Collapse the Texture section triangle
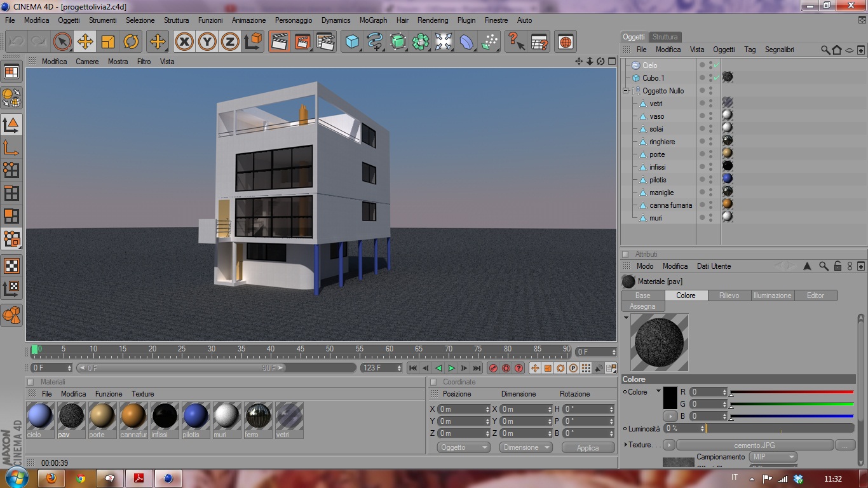Screen dimensions: 868x488 [x=626, y=445]
